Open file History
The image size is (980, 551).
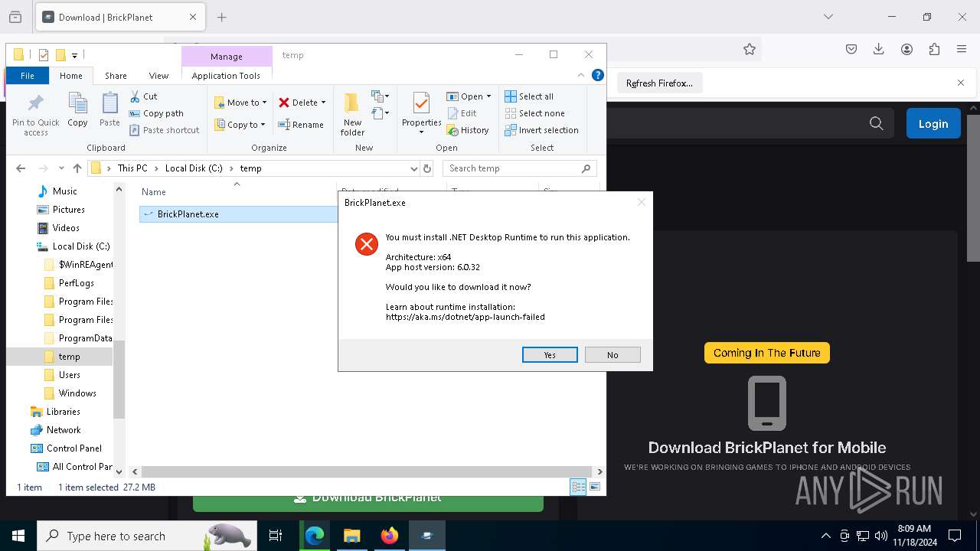pyautogui.click(x=468, y=130)
